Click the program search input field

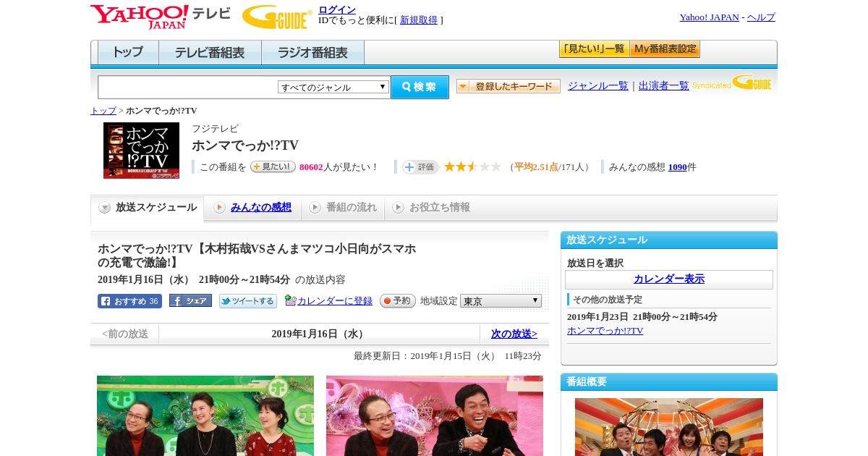188,87
